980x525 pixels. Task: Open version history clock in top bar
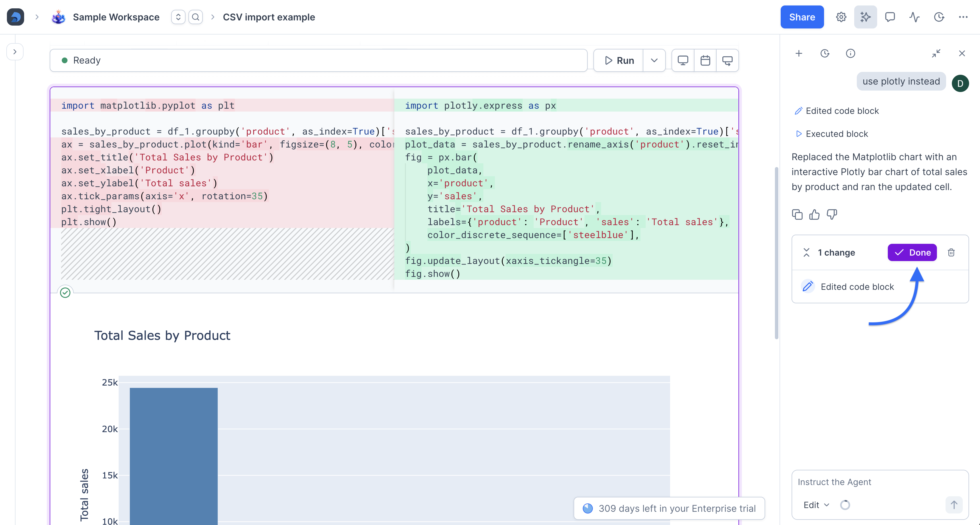tap(939, 17)
